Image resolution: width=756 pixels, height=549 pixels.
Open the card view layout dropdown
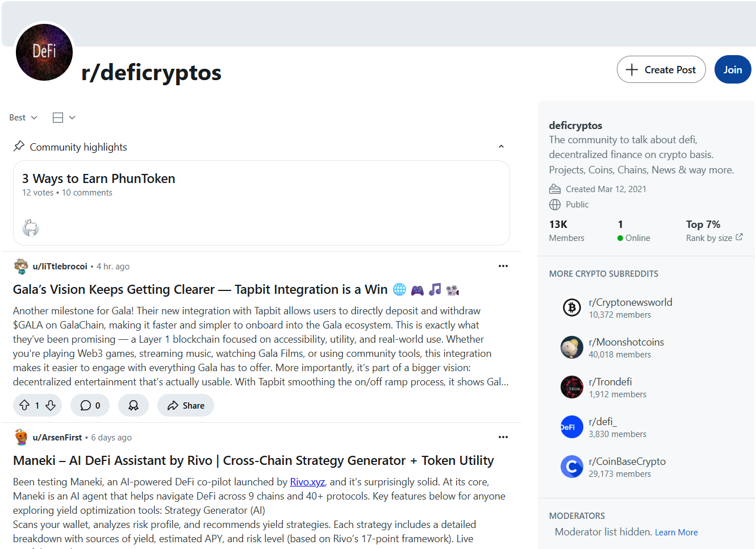pos(64,118)
